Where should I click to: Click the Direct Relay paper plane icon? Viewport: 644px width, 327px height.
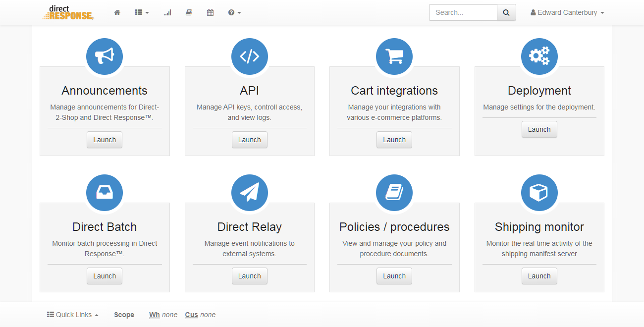250,193
